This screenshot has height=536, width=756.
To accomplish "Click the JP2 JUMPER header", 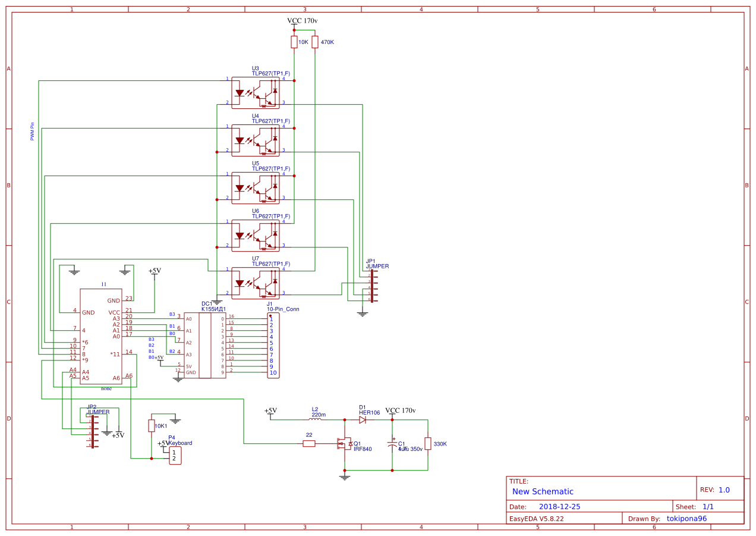I will [93, 432].
